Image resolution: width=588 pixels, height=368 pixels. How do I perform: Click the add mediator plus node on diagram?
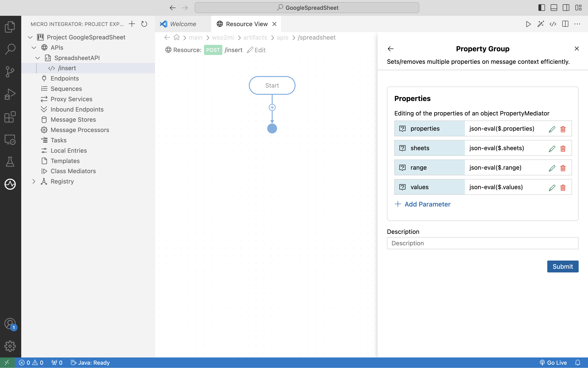click(x=272, y=107)
